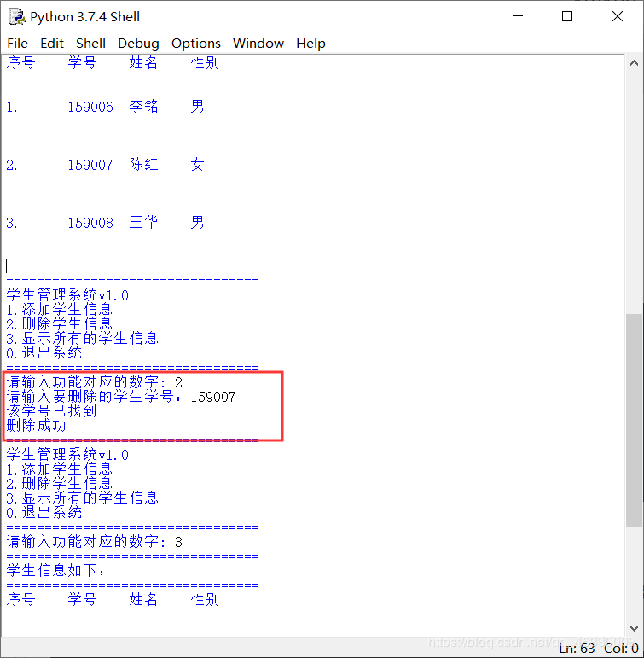This screenshot has width=644, height=658.
Task: Click the scrollbar up arrow
Action: pos(634,63)
